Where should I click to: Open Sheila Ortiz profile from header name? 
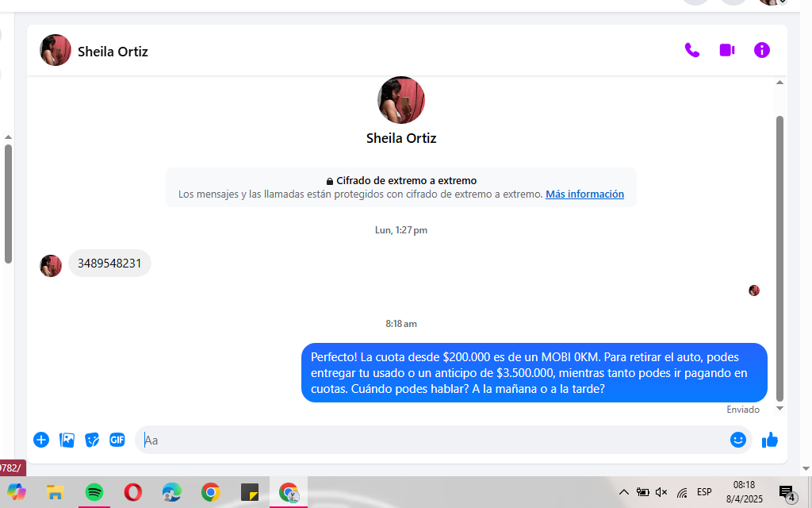[113, 52]
